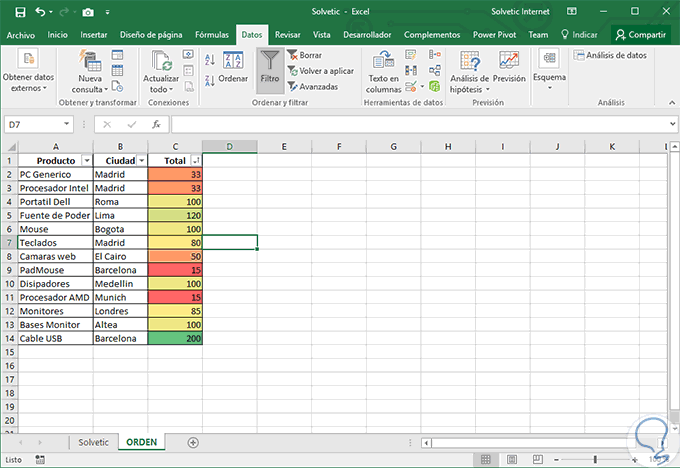
Task: Open Recent Sources with the clock-document icon
Action: [x=117, y=86]
